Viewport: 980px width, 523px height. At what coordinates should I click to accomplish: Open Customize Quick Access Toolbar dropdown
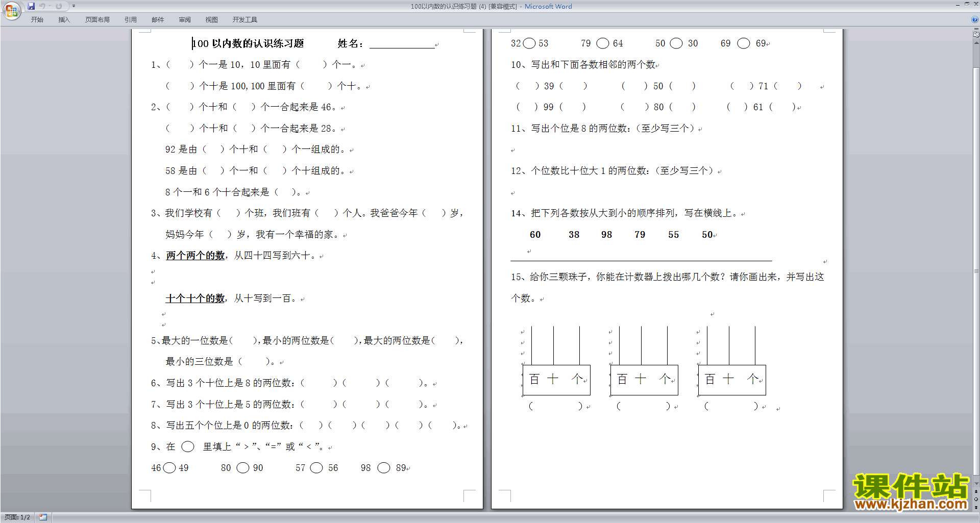(x=73, y=6)
